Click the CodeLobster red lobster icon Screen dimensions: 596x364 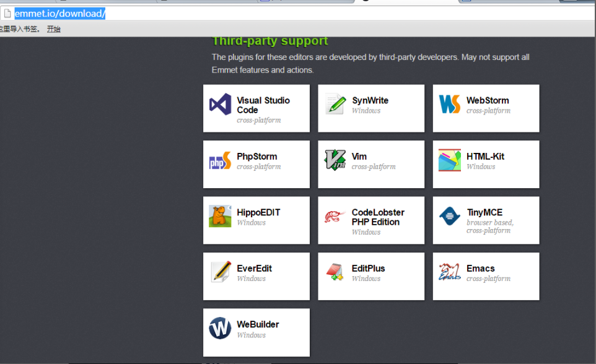point(335,216)
